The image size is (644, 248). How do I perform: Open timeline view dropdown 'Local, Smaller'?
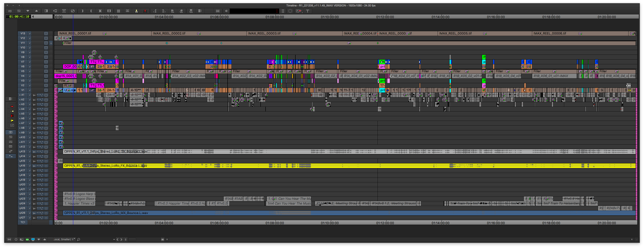(x=64, y=240)
